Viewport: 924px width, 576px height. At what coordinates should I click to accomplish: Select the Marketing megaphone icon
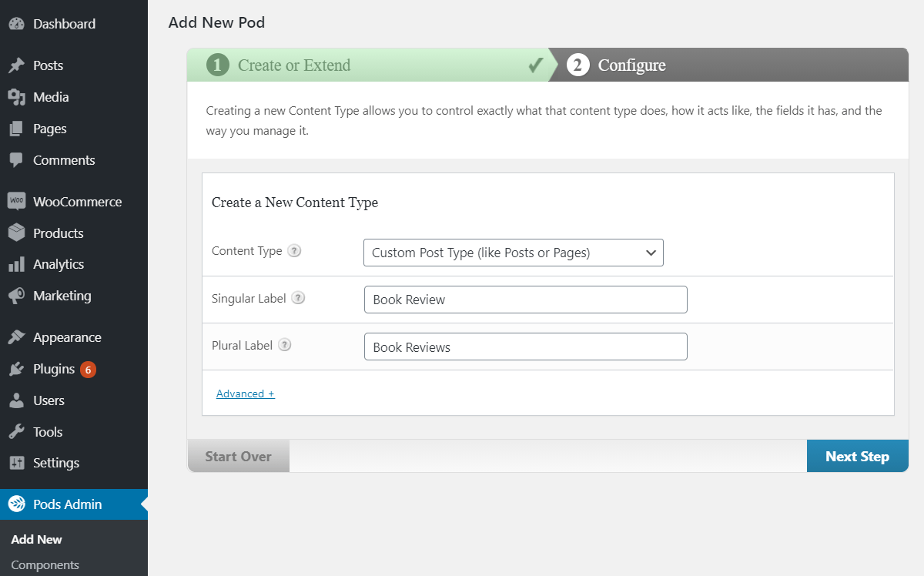(x=17, y=296)
